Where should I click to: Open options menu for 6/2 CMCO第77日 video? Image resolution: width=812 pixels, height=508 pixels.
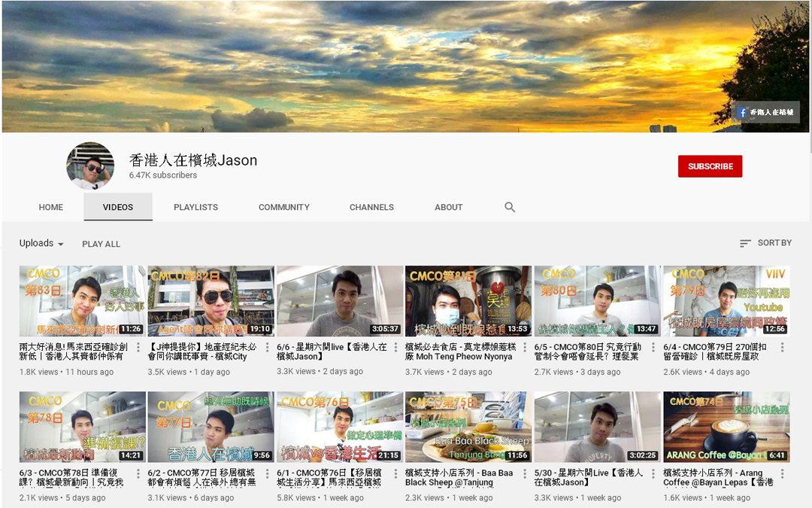pos(267,473)
